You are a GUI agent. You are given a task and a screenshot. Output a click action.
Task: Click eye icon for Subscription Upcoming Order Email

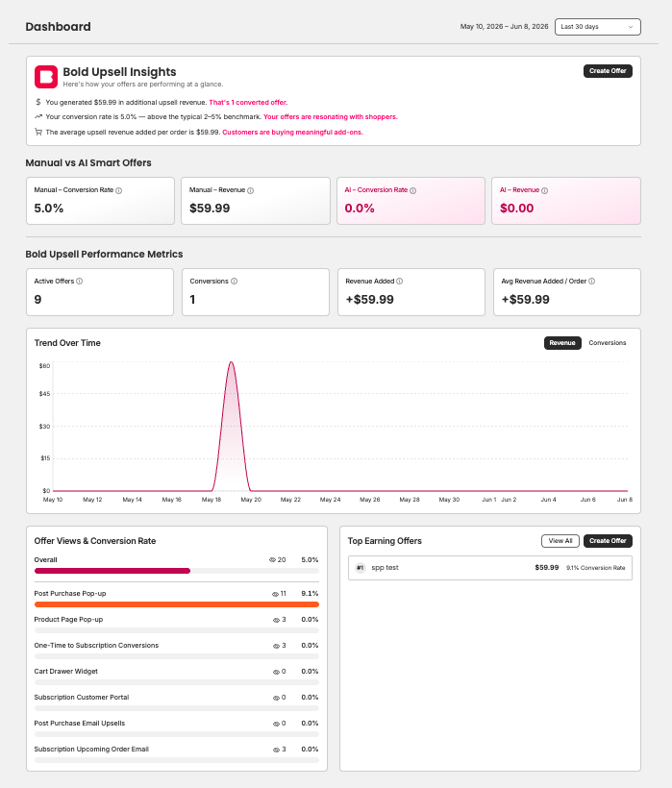pos(276,750)
